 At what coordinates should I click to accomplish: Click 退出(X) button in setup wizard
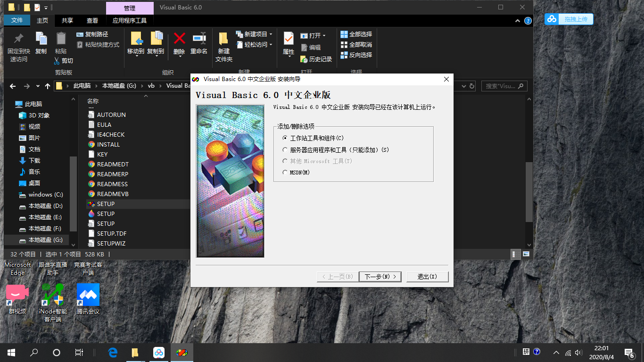click(x=427, y=277)
